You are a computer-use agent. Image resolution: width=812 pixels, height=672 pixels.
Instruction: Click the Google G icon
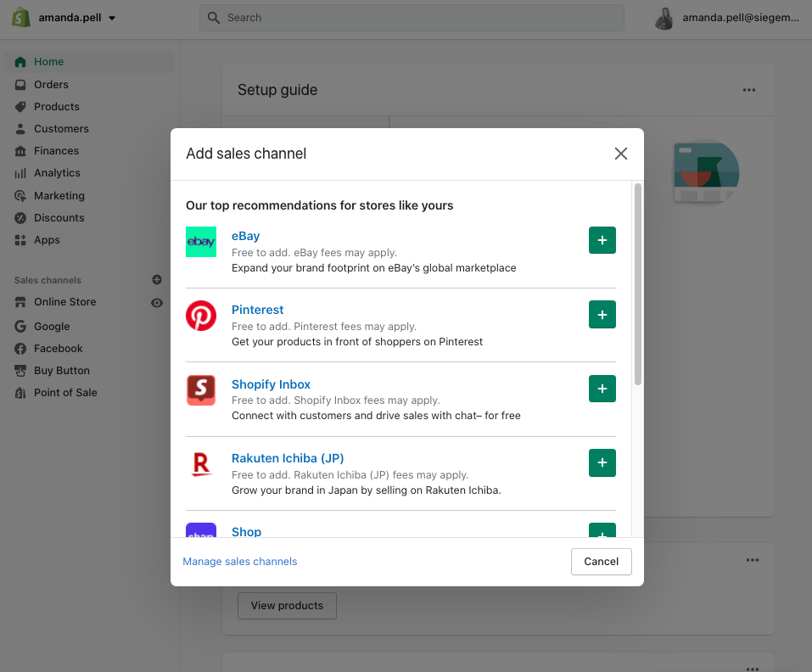coord(20,326)
